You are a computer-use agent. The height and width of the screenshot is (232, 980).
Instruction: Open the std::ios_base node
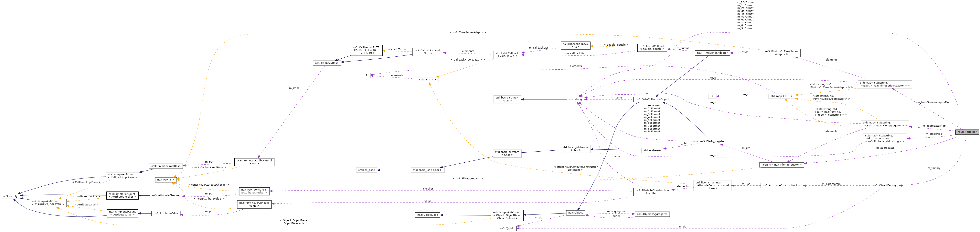(366, 170)
